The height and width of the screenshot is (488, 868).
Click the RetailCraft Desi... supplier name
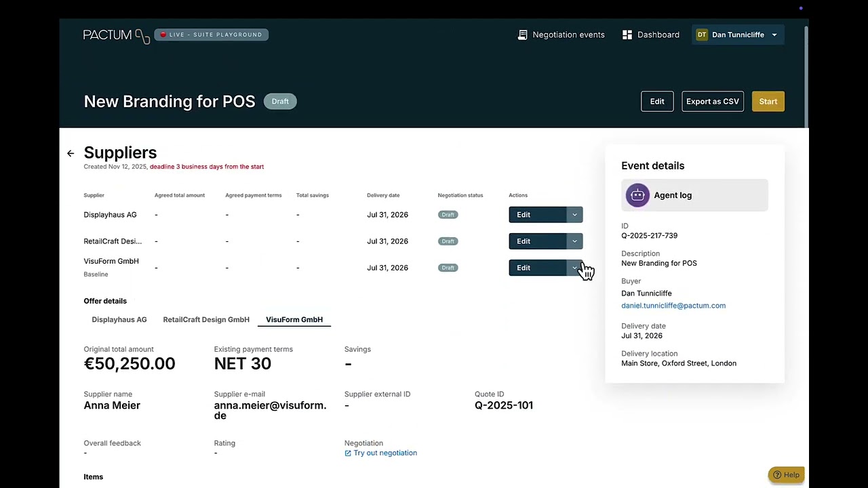pyautogui.click(x=113, y=241)
